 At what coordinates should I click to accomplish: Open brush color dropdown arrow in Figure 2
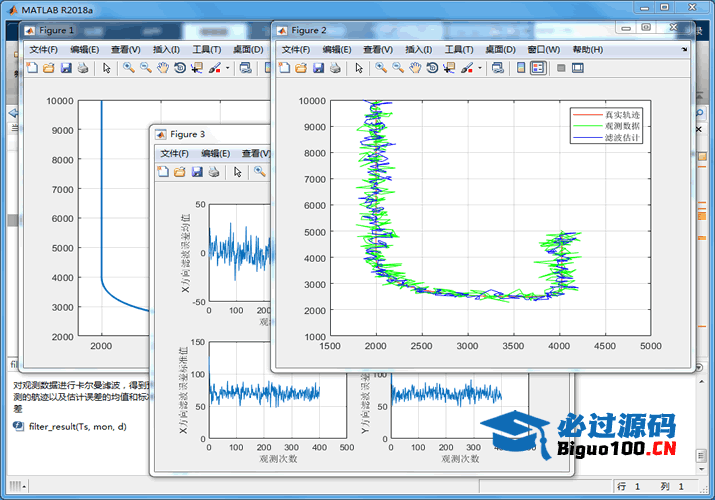(x=480, y=68)
